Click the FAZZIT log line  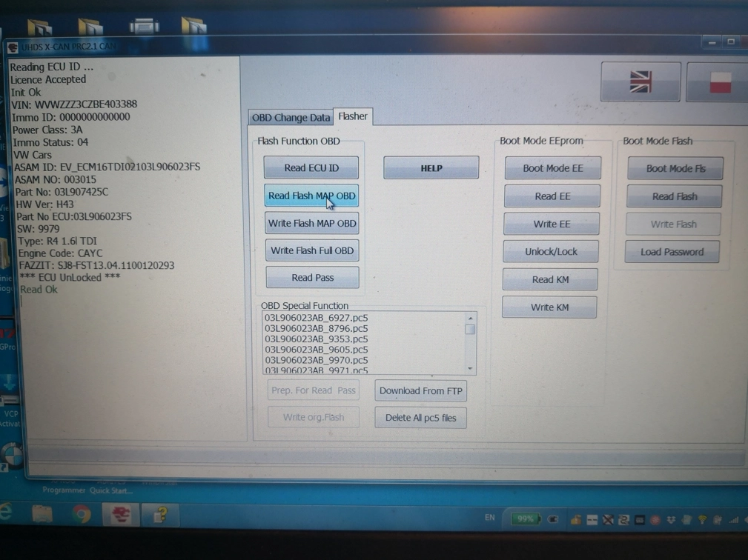96,265
